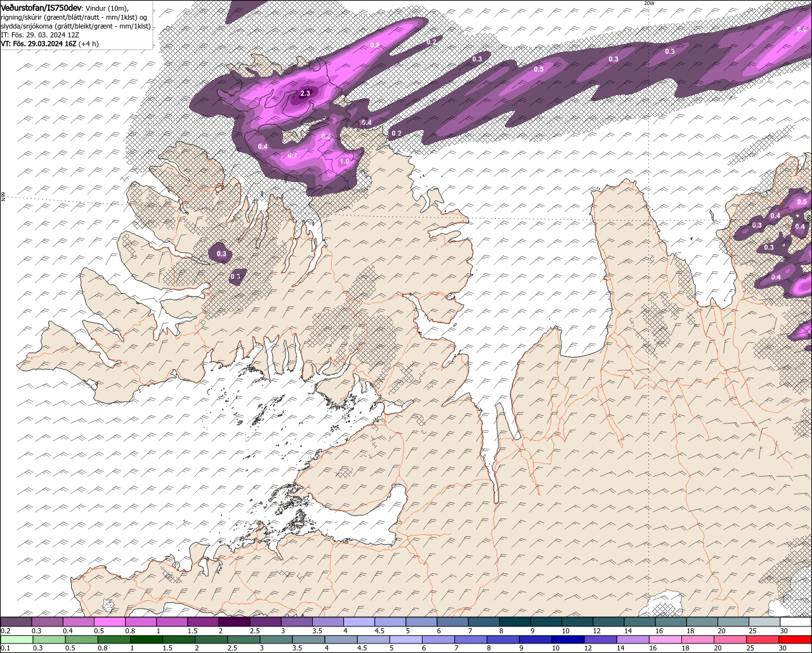Screen dimensions: 812x653
Task: Click the '20' label in upper legend row
Action: point(721,631)
